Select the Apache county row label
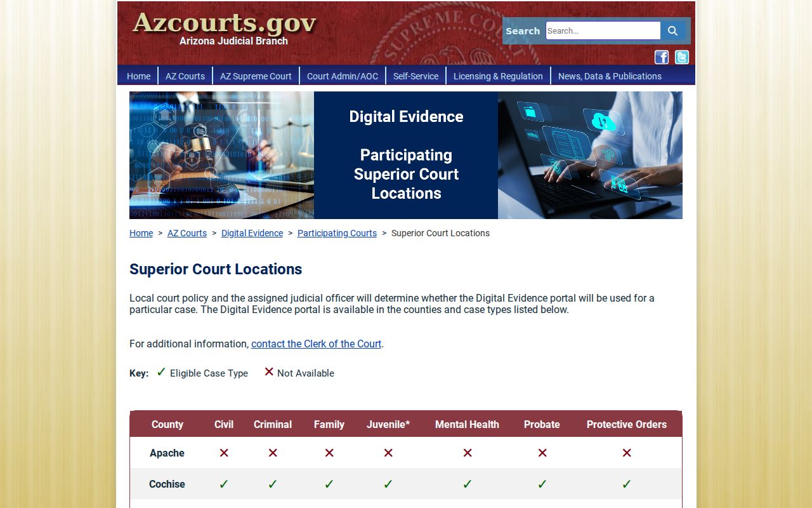Screen dimensions: 812x508 coord(167,453)
